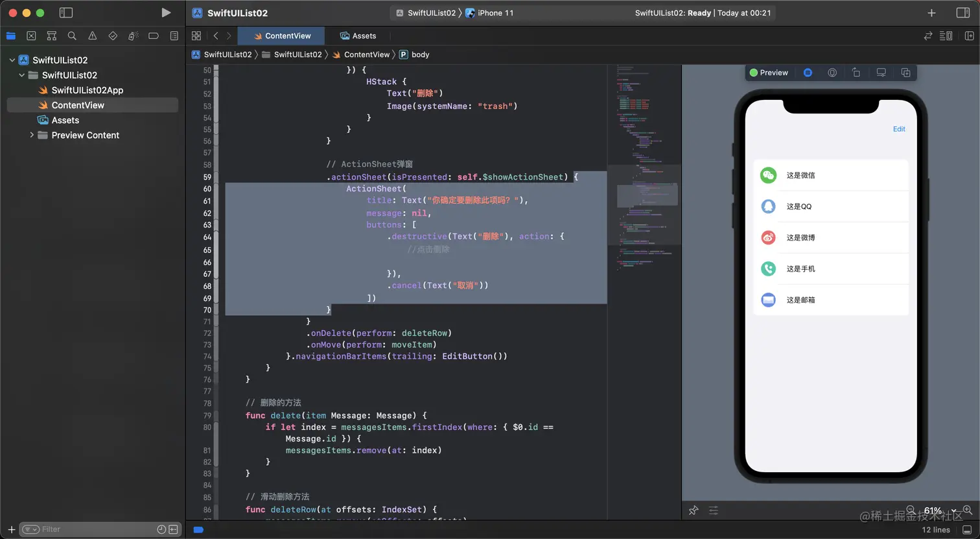Select SwiftUIList02 folder in jump bar
Image resolution: width=980 pixels, height=539 pixels.
pyautogui.click(x=292, y=54)
